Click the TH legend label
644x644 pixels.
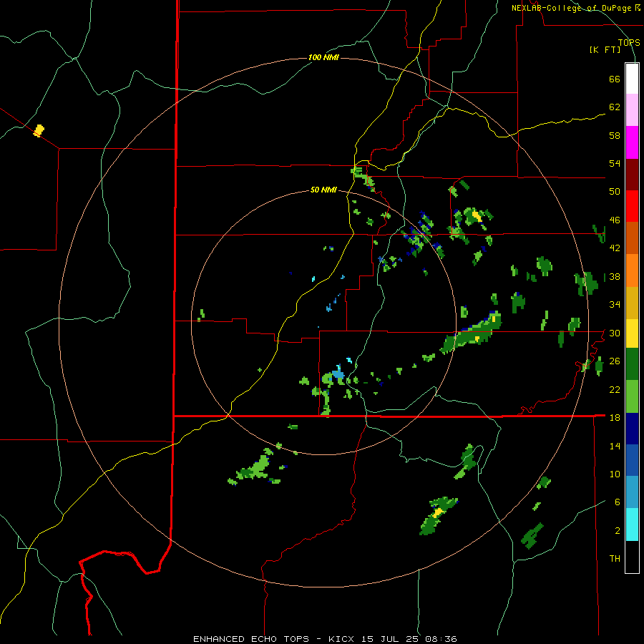coord(615,559)
